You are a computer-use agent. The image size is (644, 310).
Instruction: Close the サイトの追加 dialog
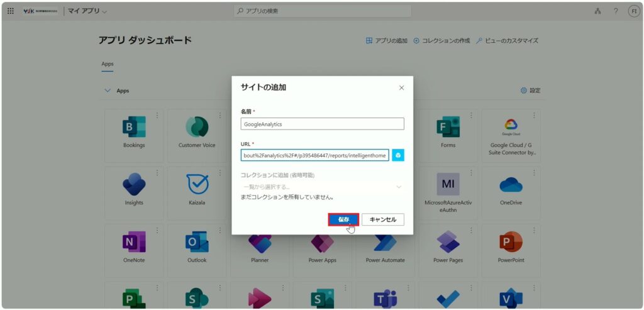402,88
